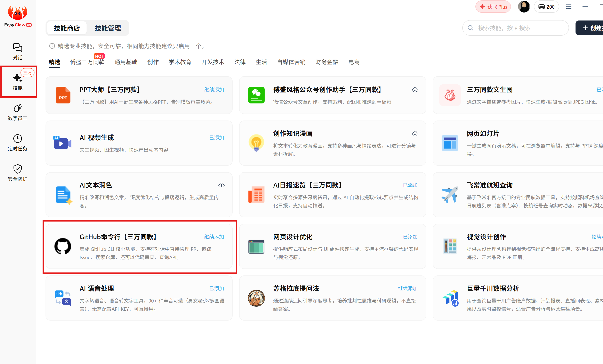The image size is (603, 364).
Task: Open 定时任务 scheduled tasks sidebar icon
Action: coord(18,143)
